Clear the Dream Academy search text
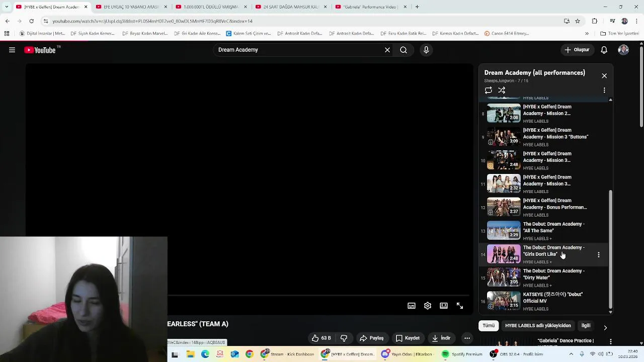This screenshot has height=362, width=644. tap(387, 50)
